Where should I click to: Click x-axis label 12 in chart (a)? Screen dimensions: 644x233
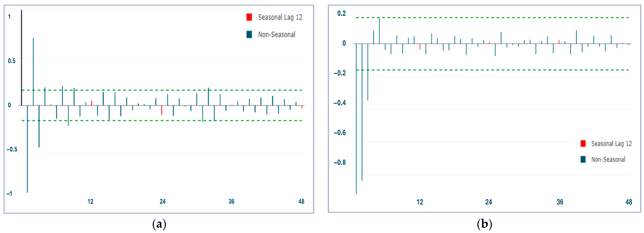pos(90,202)
